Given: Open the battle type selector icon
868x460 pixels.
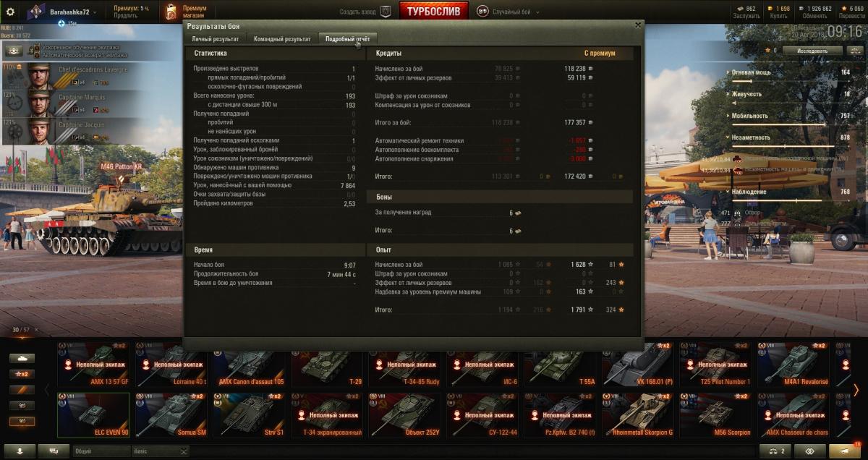Looking at the screenshot, I should (482, 12).
